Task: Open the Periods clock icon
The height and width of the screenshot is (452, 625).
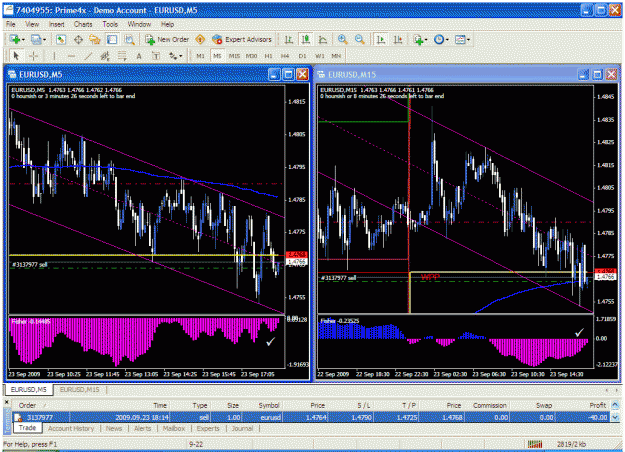Action: tap(439, 39)
